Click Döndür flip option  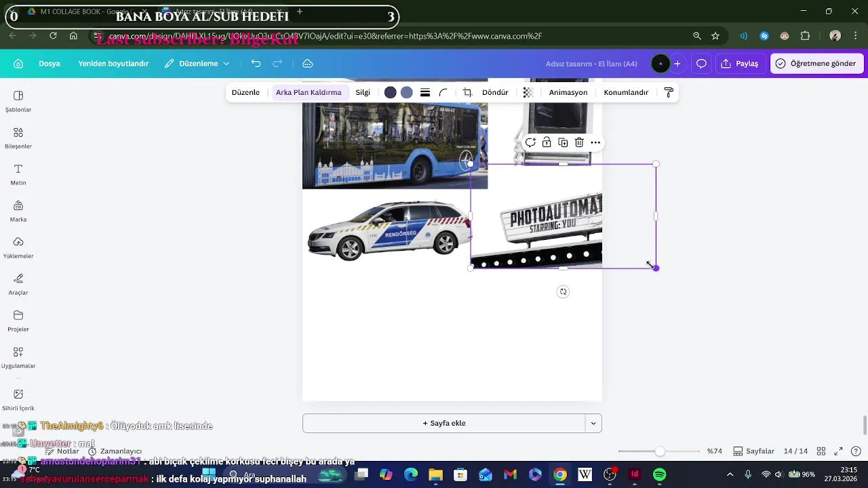495,93
